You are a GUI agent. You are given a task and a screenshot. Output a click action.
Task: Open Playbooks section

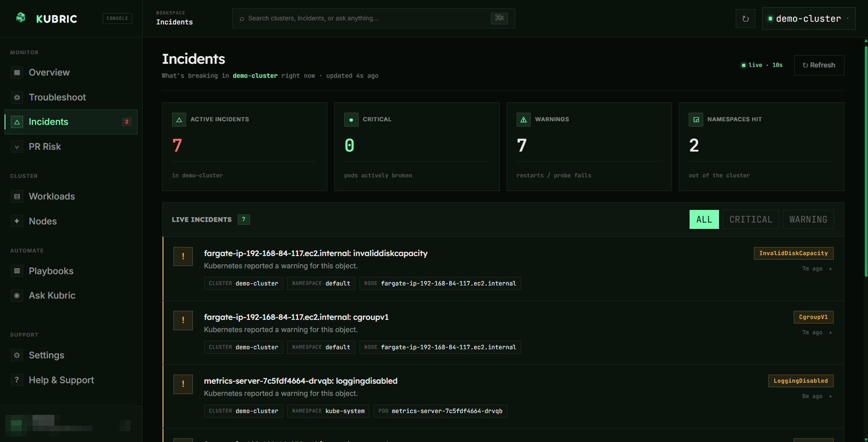[71, 271]
